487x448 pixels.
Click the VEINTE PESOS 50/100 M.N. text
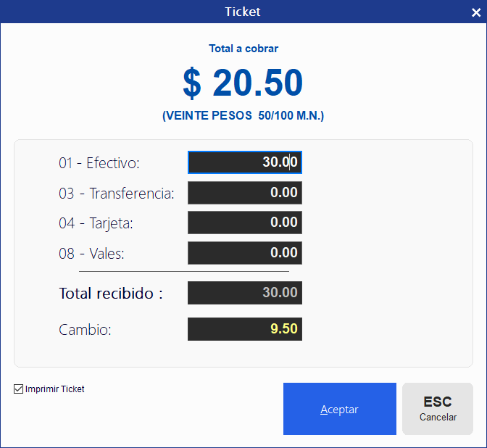243,115
